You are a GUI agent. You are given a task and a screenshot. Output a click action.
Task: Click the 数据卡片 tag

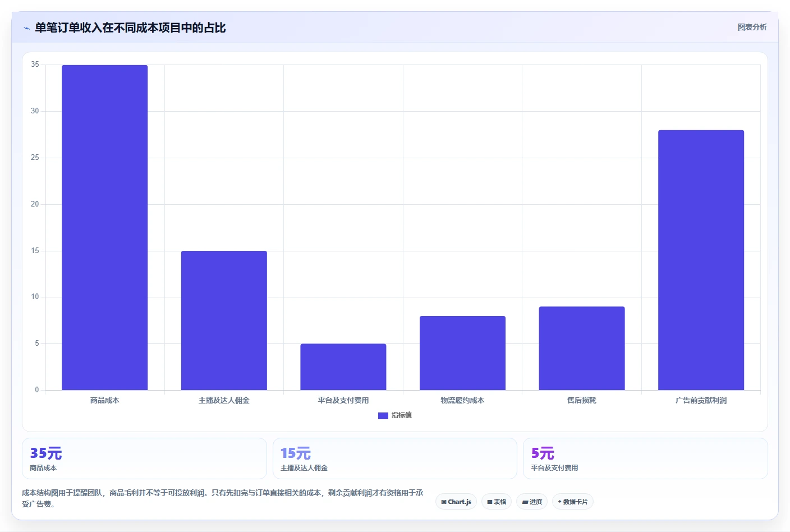[573, 502]
